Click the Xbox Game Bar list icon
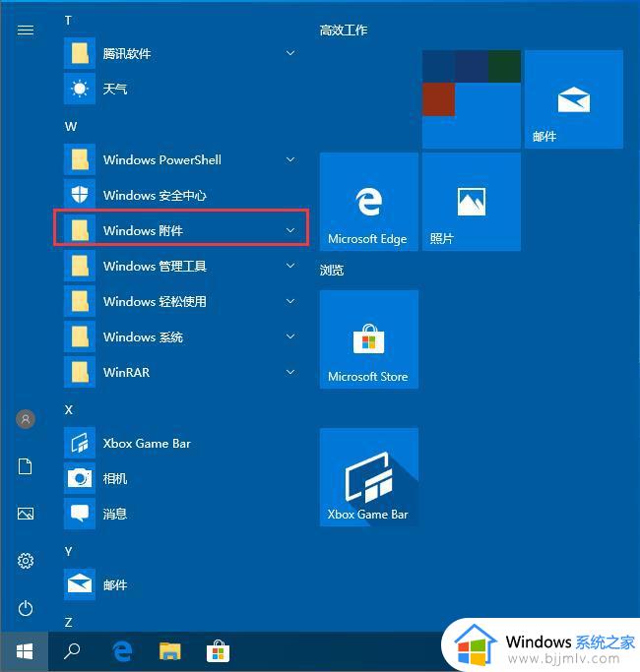 pyautogui.click(x=80, y=443)
